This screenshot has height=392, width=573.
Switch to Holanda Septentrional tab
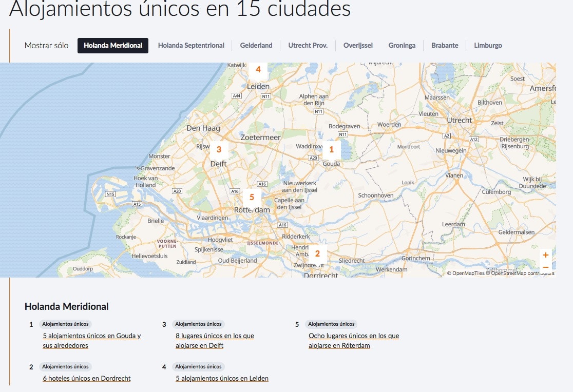(191, 46)
